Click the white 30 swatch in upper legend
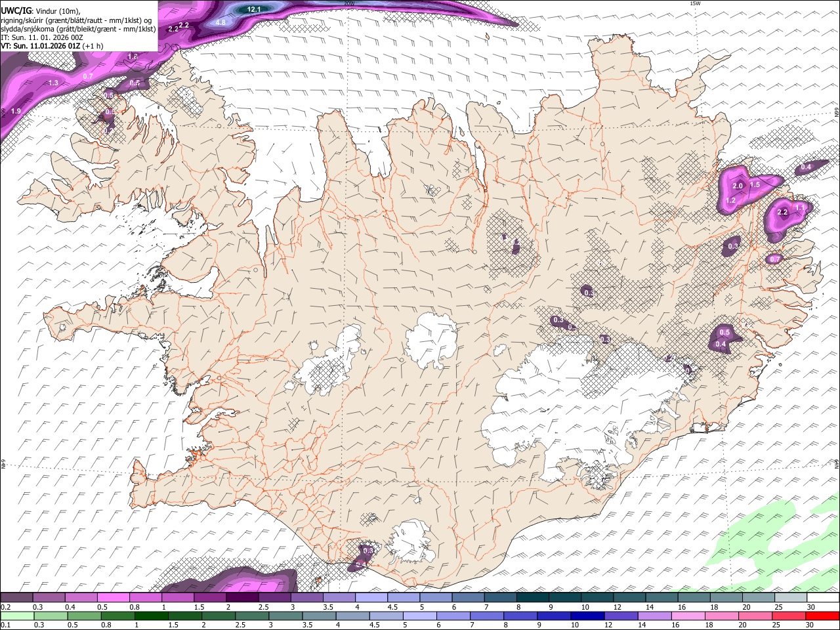The width and height of the screenshot is (840, 630). (823, 597)
